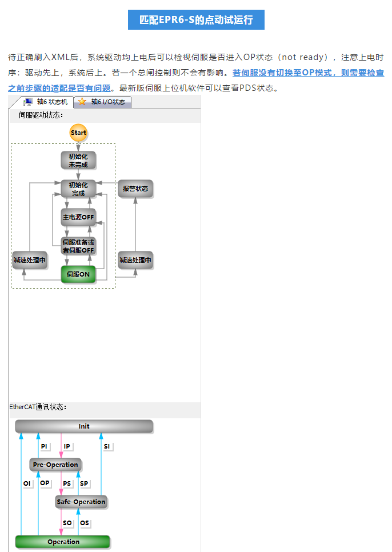Select the 报警状态 state box
392x552 pixels.
[x=135, y=189]
